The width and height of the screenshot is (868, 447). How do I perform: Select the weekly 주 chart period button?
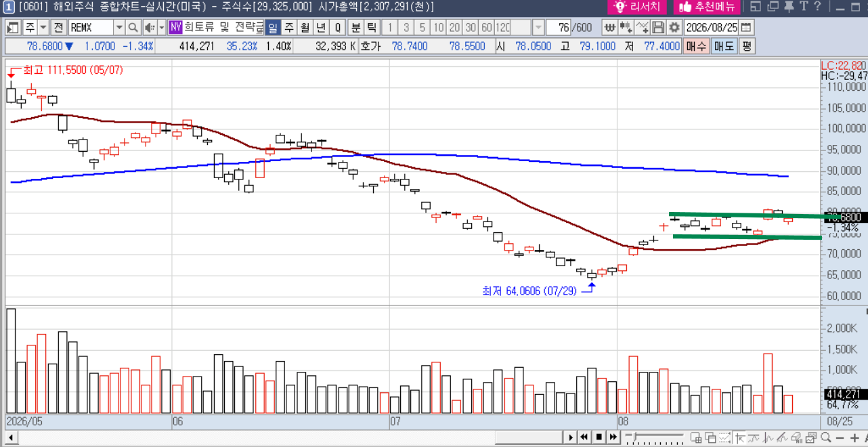click(x=288, y=28)
